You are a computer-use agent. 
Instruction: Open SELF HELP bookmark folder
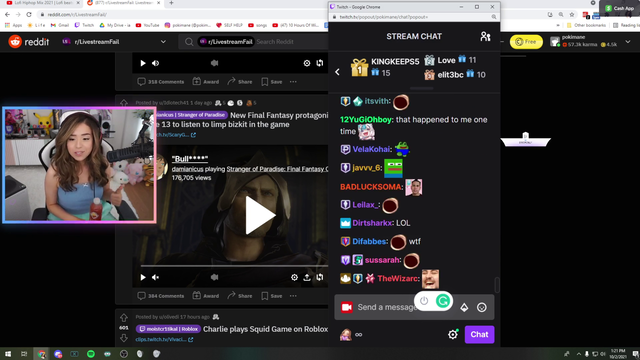(x=229, y=25)
